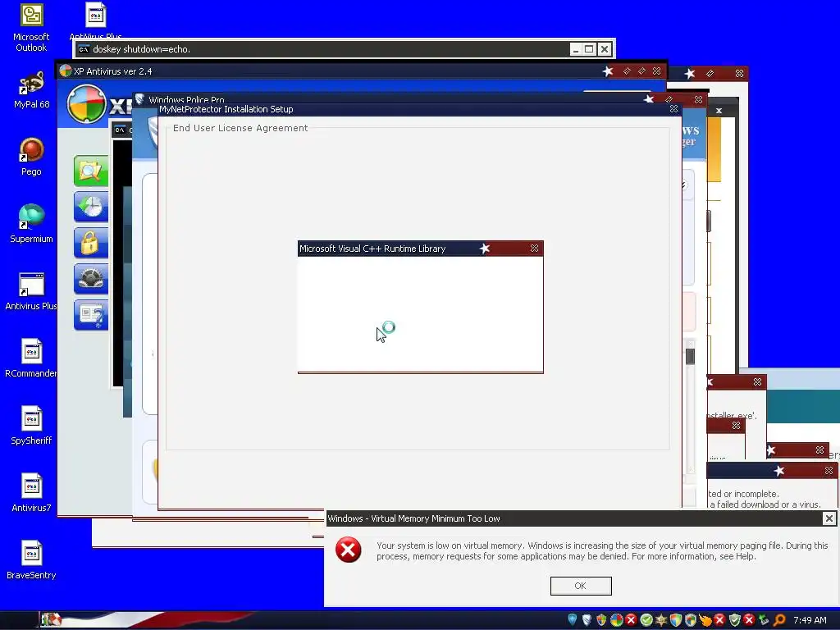Click the XP Antivirus help document sidebar icon
The image size is (840, 630).
pyautogui.click(x=90, y=315)
